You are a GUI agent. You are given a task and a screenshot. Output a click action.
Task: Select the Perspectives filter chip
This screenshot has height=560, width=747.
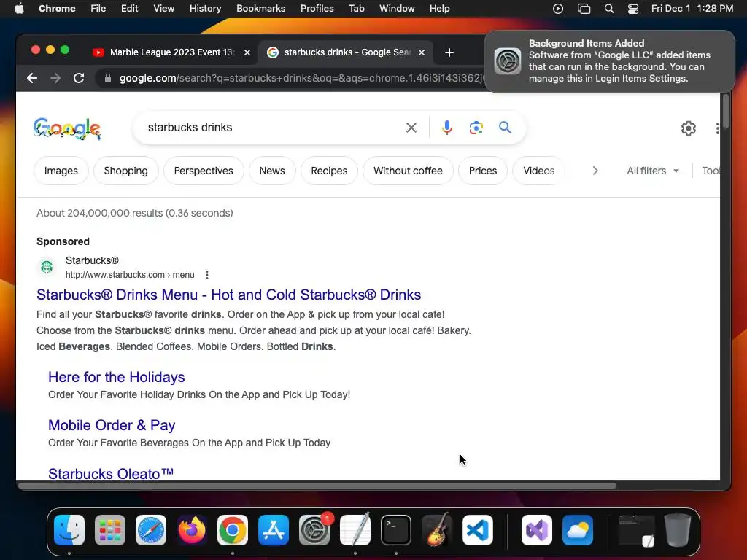[204, 171]
